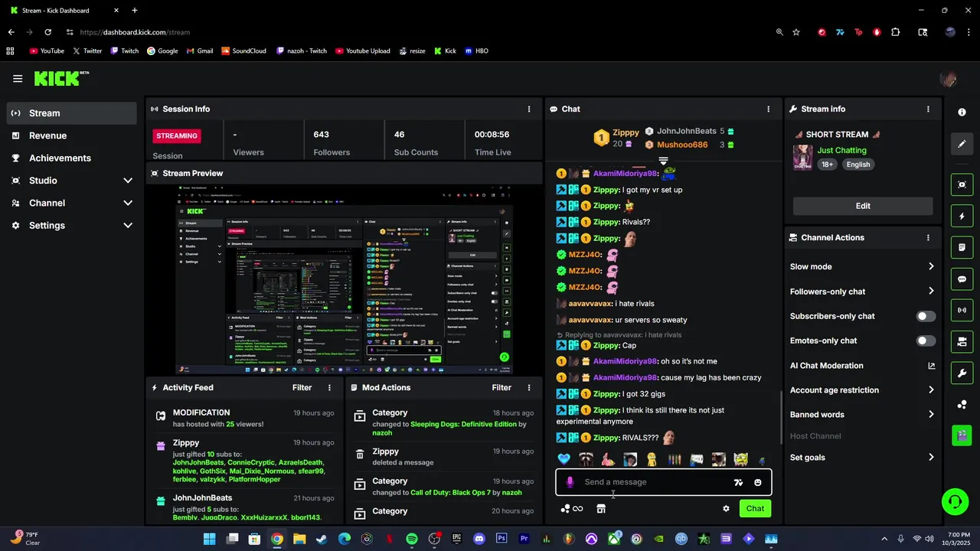Image resolution: width=980 pixels, height=551 pixels.
Task: Select the pencil edit icon in right sidebar
Action: (962, 144)
